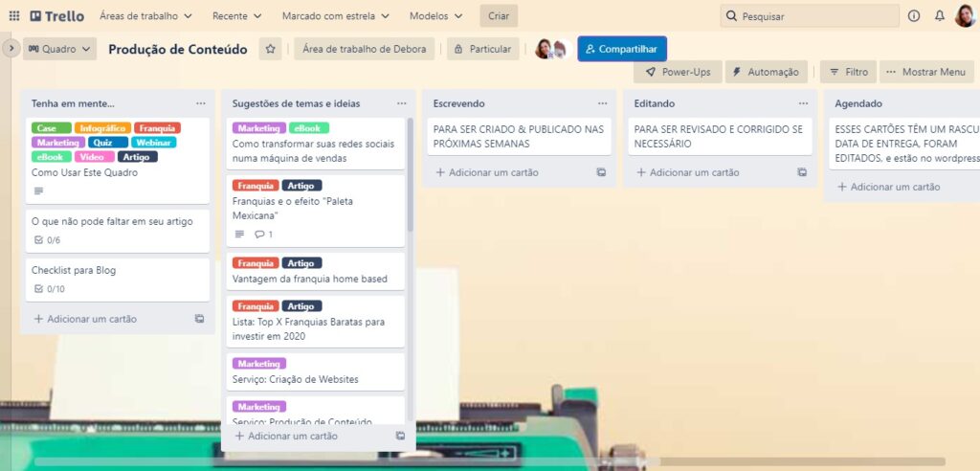
Task: Click eBook label on redes sociais card
Action: 309,128
